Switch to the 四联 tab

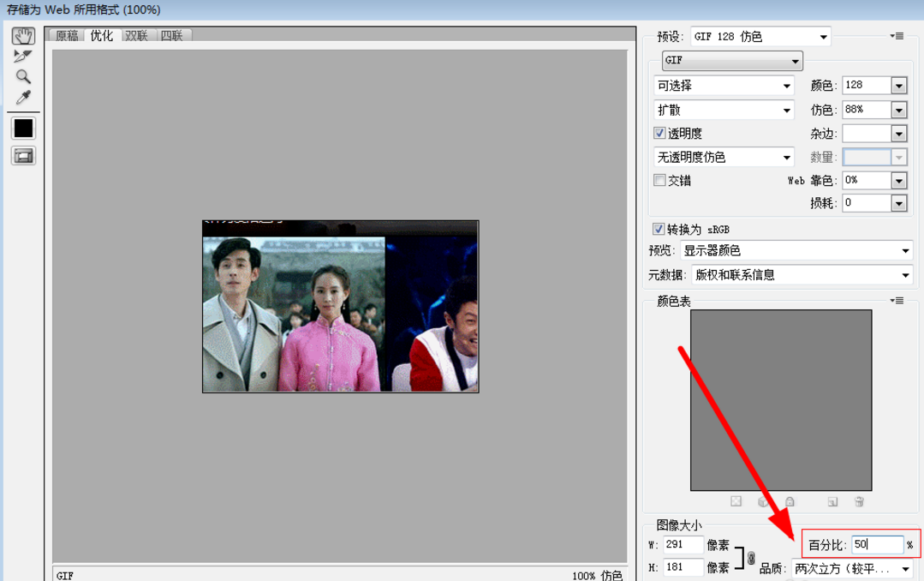pyautogui.click(x=172, y=35)
